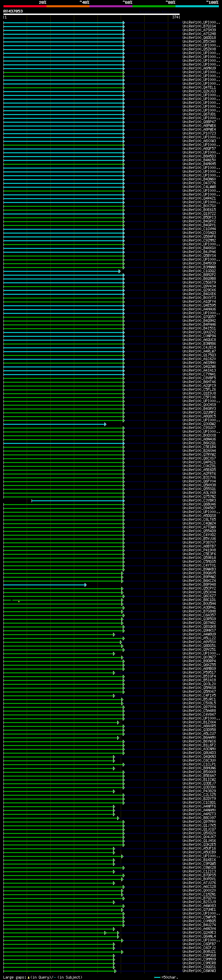222x980 pixels.
Task: Open hit UniRef100_A7S2H8
Action: (x=199, y=34)
